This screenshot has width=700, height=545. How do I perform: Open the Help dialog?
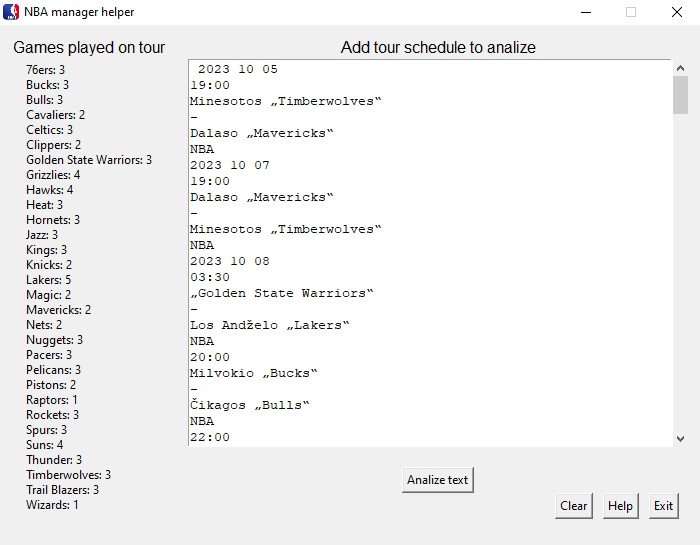(620, 506)
